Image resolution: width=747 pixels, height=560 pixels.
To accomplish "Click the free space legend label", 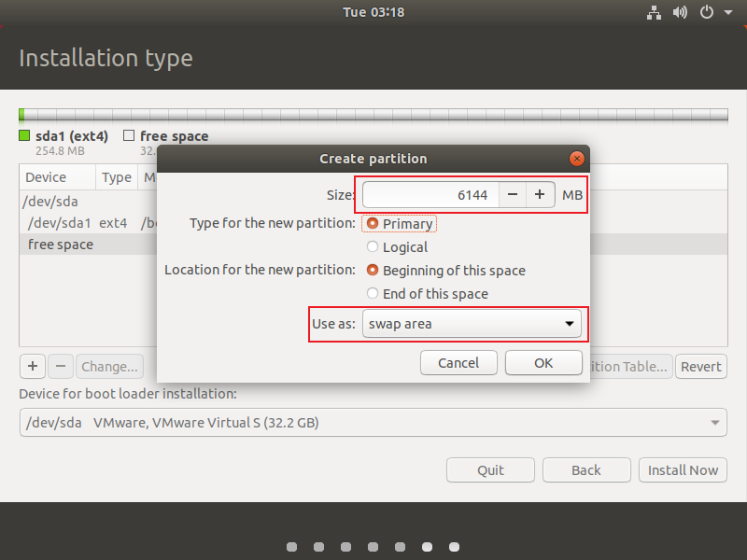I will [x=175, y=136].
